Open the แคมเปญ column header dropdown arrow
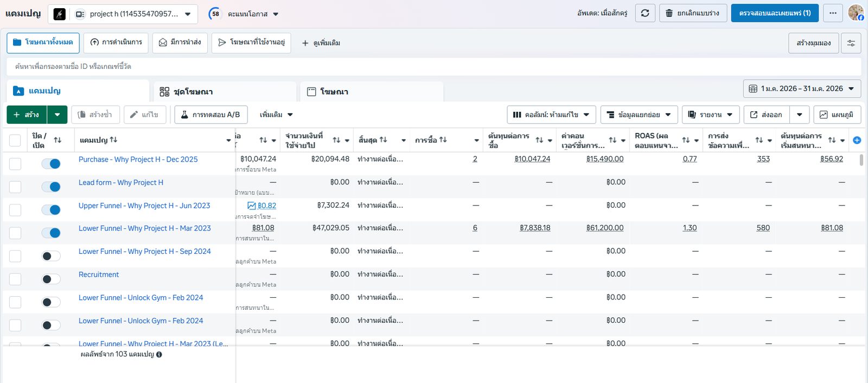This screenshot has height=383, width=868. [x=228, y=141]
